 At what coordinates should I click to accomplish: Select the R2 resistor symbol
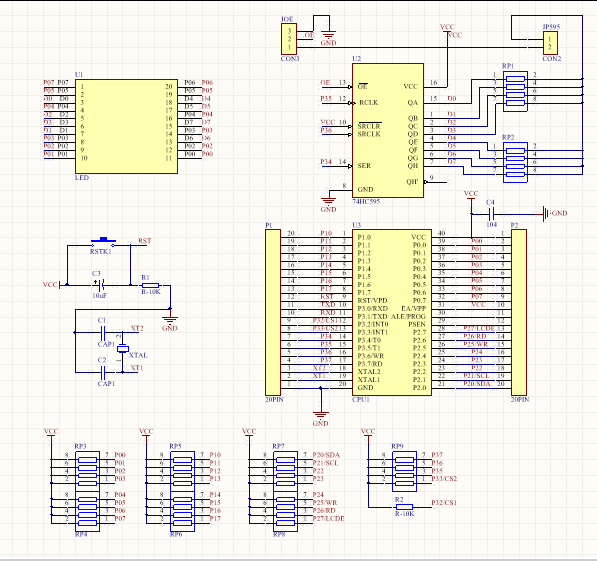tap(404, 507)
